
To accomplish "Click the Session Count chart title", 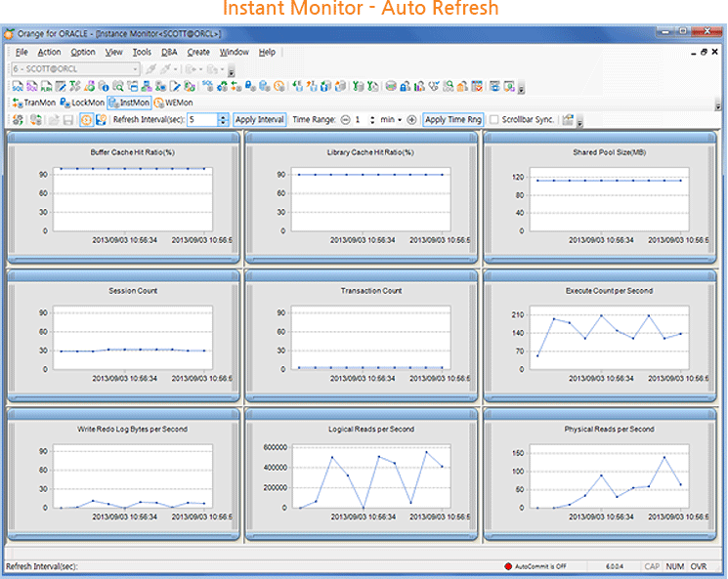I will (133, 291).
